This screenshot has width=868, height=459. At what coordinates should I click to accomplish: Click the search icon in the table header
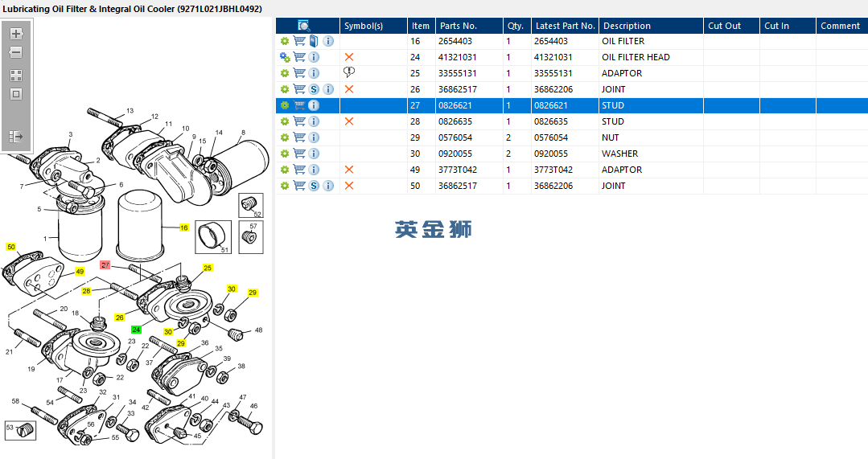point(303,26)
